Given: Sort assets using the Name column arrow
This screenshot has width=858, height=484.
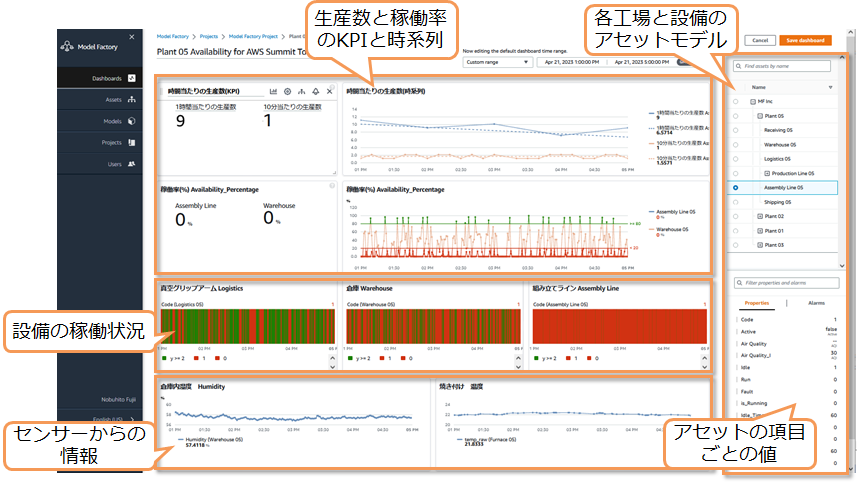Looking at the screenshot, I should pos(830,88).
